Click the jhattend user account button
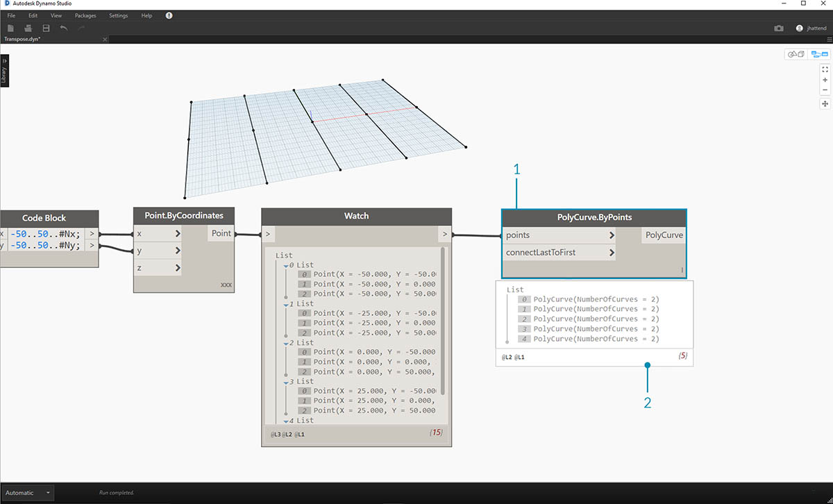Screen dimensions: 833x504 (809, 28)
